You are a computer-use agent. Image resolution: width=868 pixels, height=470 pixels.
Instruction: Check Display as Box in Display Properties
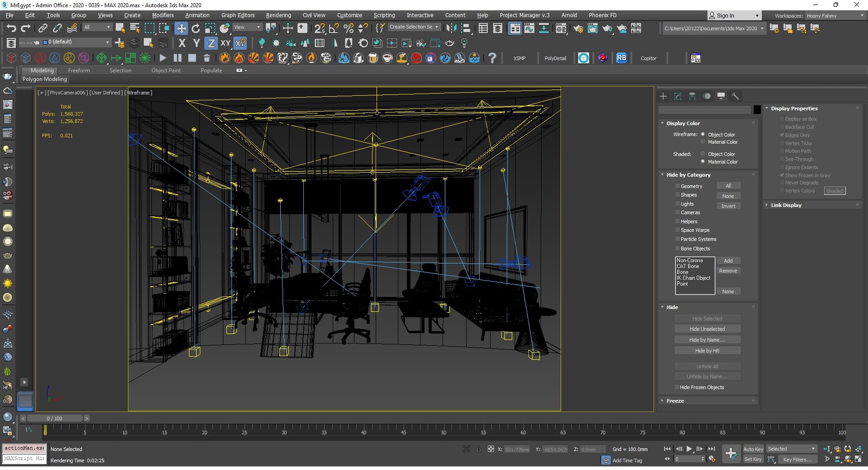[x=782, y=119]
